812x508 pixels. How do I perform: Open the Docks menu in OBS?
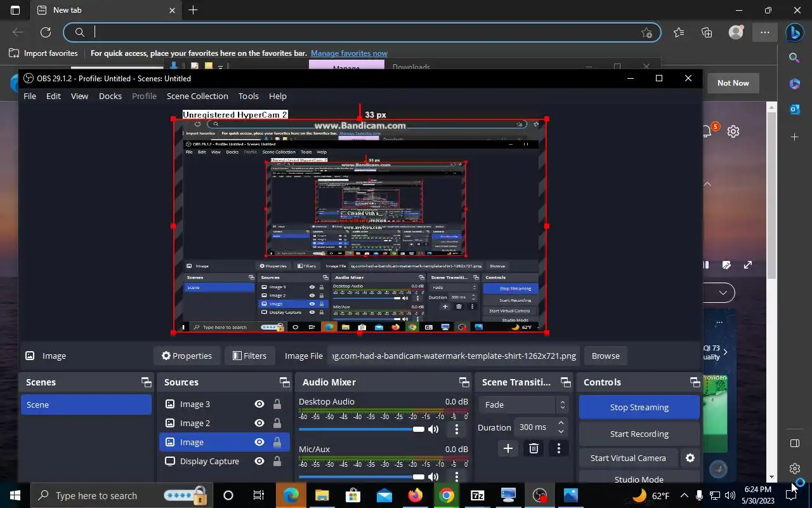(x=110, y=96)
